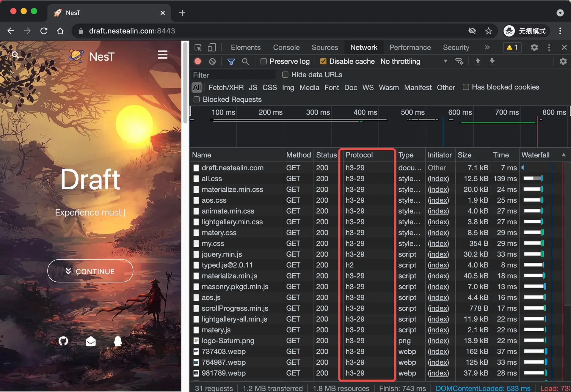
Task: Go to the home page icon
Action: click(60, 31)
